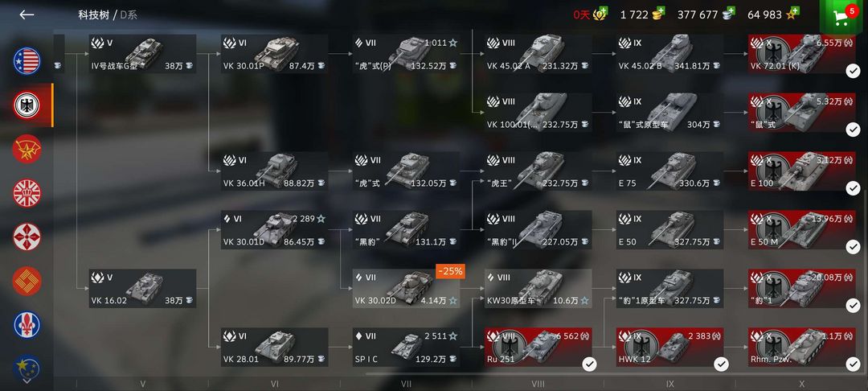Select the France fleur-de-lis nation icon

pos(27,325)
